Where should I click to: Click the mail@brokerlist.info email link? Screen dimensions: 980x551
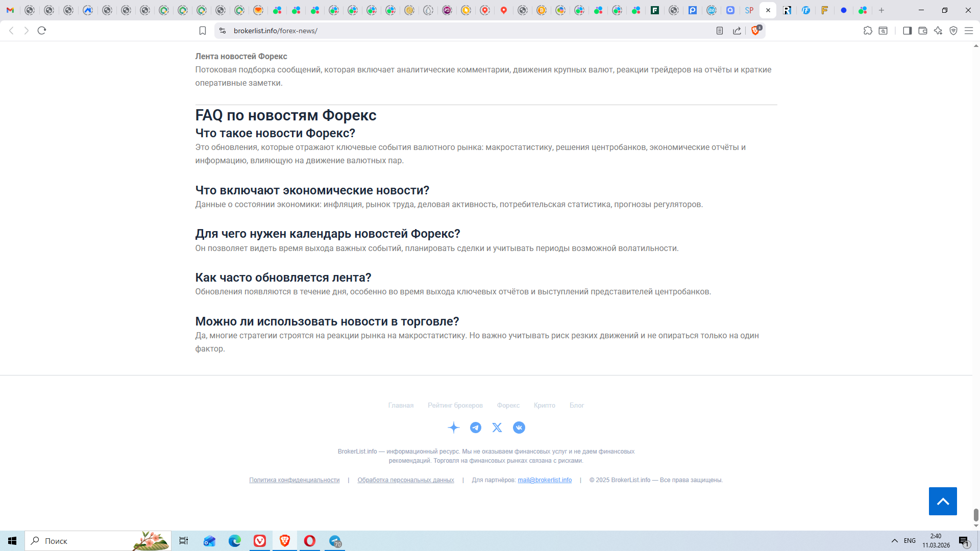pyautogui.click(x=544, y=480)
